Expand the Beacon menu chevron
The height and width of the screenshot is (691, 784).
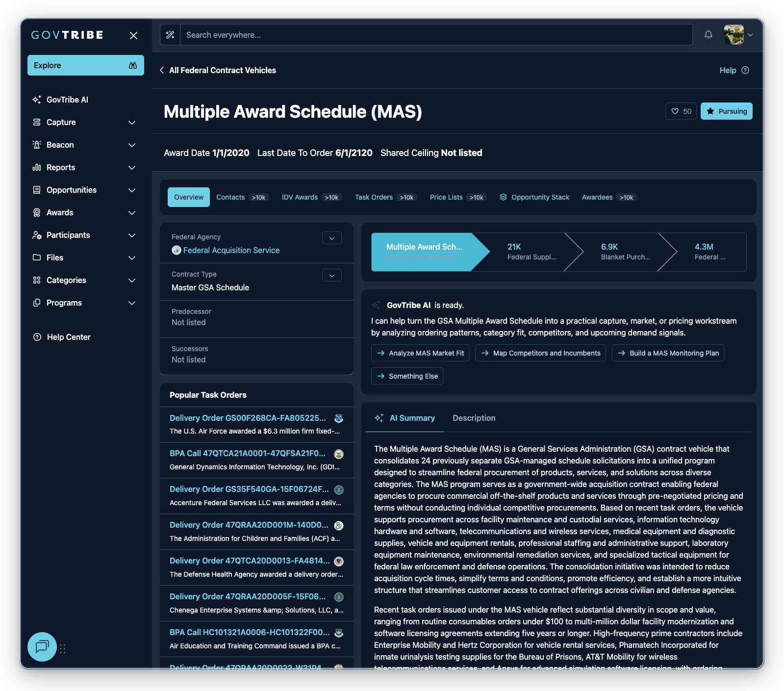132,145
